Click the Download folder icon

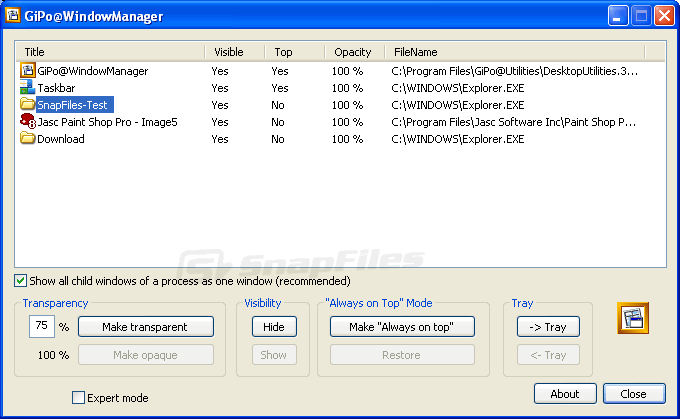[27, 138]
